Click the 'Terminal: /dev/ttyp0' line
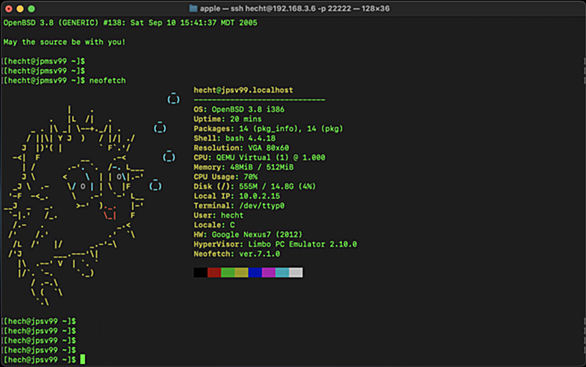Viewport: 586px width, 367px height. point(239,206)
